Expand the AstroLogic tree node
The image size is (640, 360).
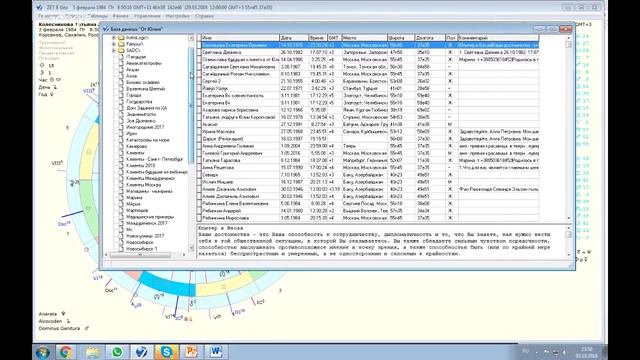pos(114,38)
